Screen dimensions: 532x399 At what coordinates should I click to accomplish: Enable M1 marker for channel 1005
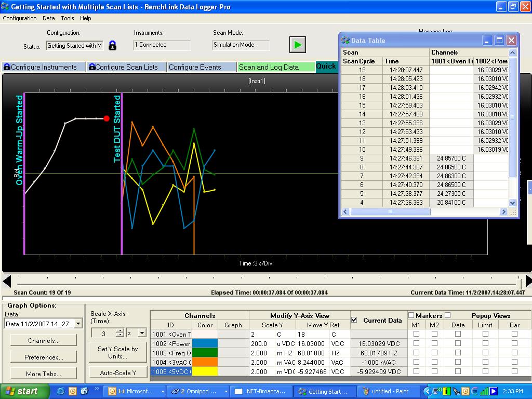click(x=416, y=371)
